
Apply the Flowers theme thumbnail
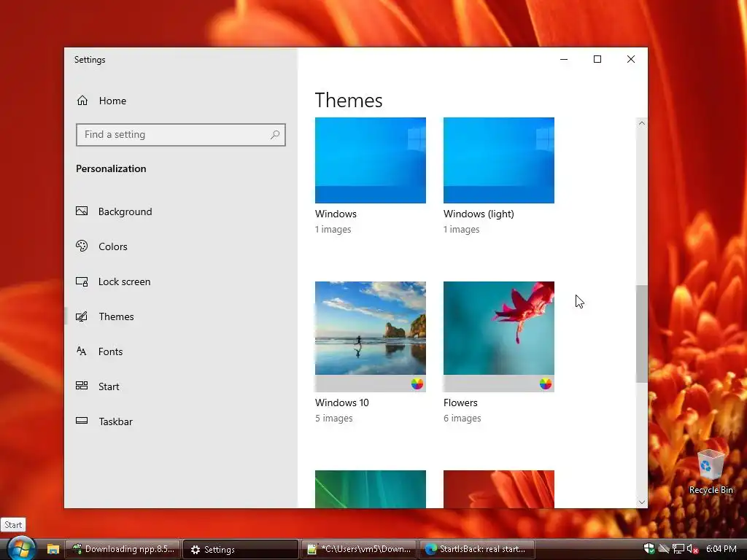[x=499, y=336]
